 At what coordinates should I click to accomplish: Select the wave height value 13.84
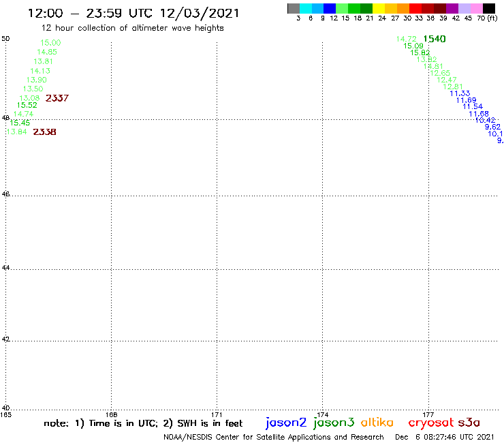tap(16, 132)
